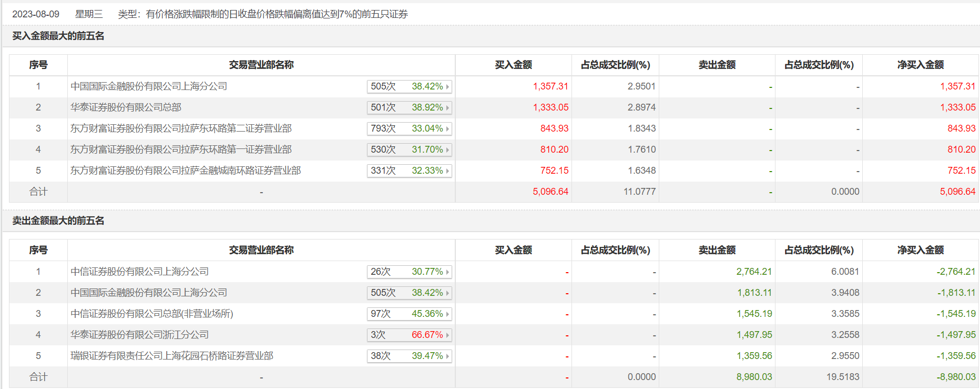Click the 卖出金额最大的前五名 section heading
This screenshot has width=980, height=389.
point(58,221)
